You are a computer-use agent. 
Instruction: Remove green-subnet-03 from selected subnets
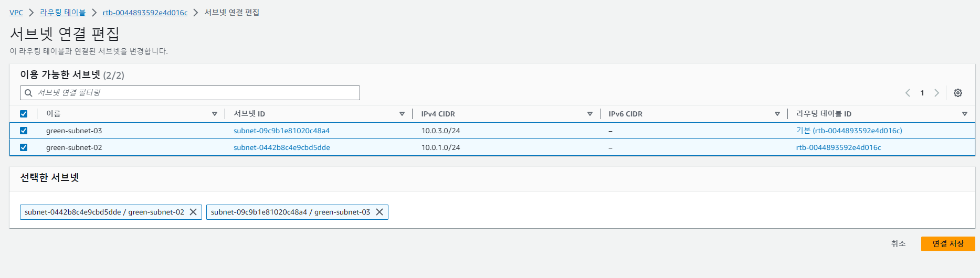tap(380, 212)
